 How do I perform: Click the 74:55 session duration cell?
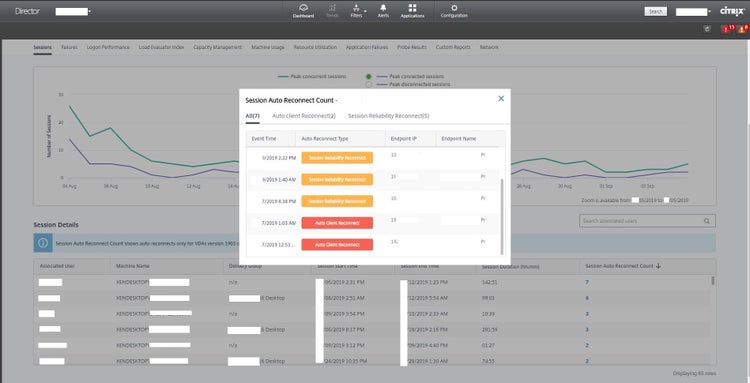pos(488,361)
